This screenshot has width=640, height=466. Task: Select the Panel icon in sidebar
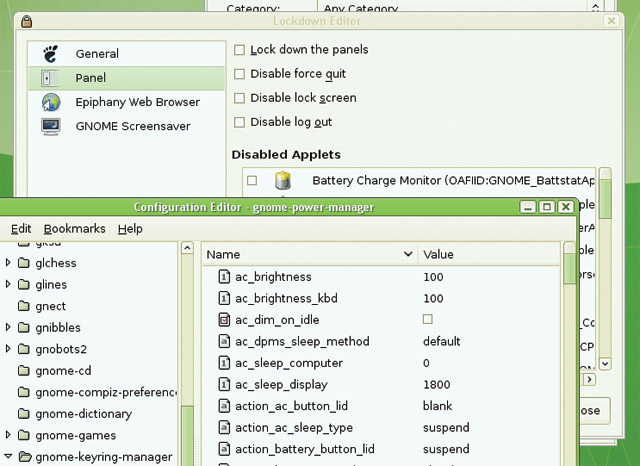50,78
